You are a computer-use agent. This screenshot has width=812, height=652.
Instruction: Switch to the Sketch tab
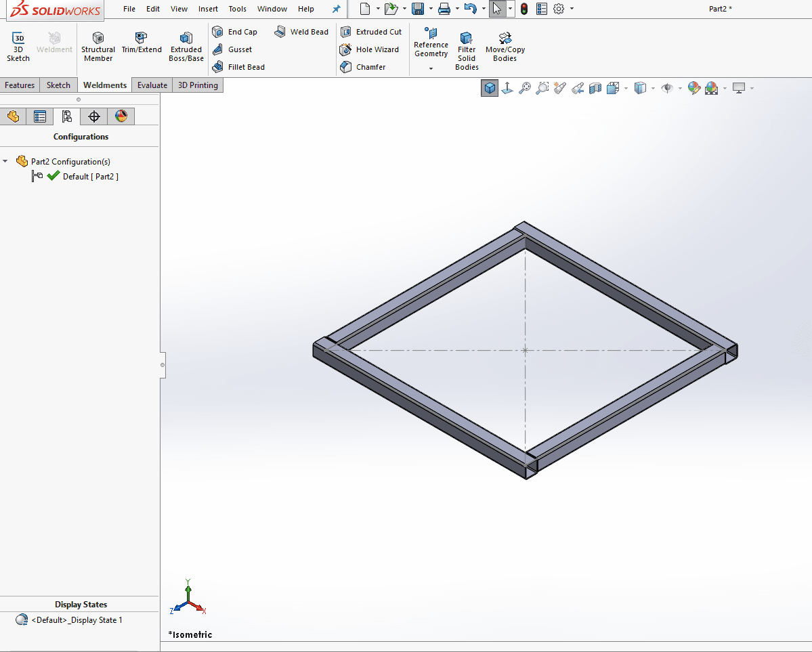(58, 85)
